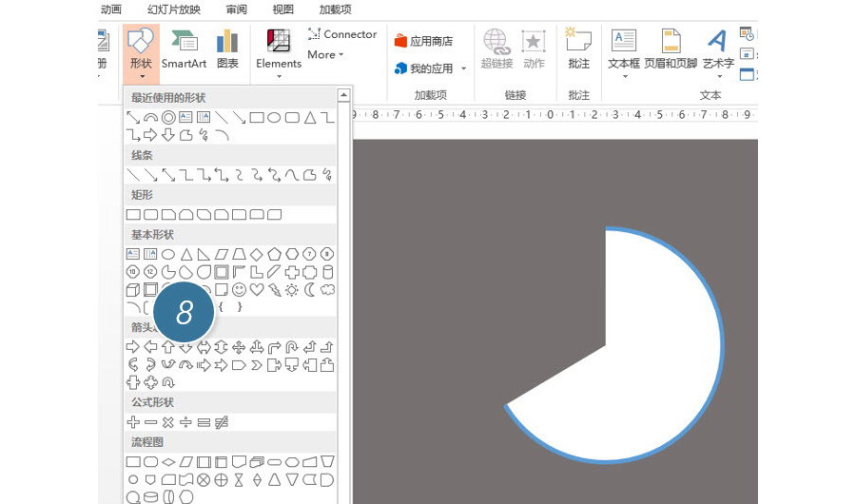Click 页眉和页脚 header and footer

671,49
